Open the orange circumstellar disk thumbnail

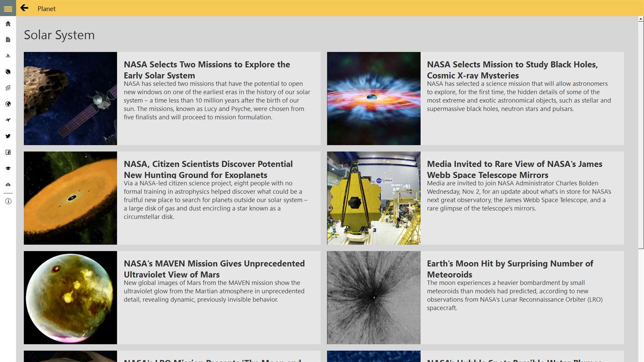(x=70, y=198)
